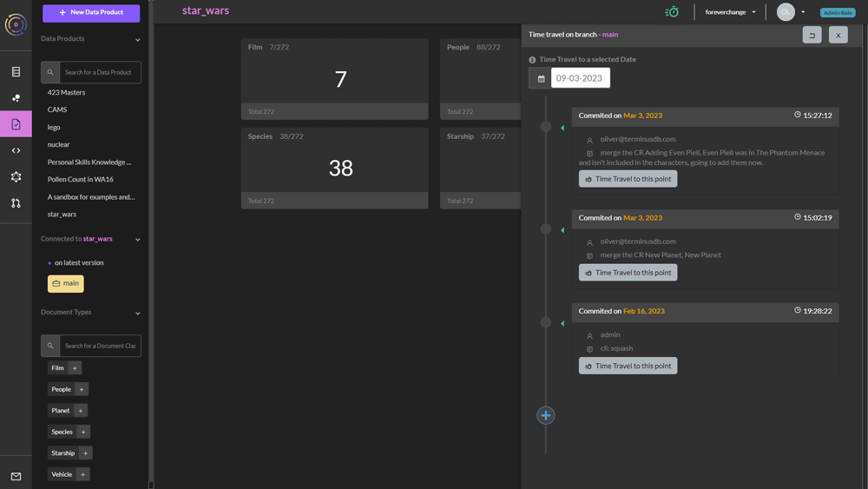
Task: Time travel to the 15:02:19 commit
Action: (628, 273)
